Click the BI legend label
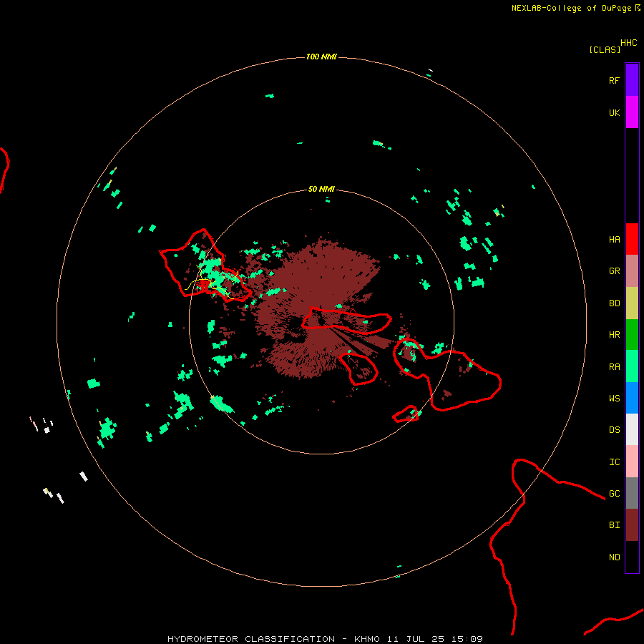Viewport: 644px width, 644px height. point(614,525)
